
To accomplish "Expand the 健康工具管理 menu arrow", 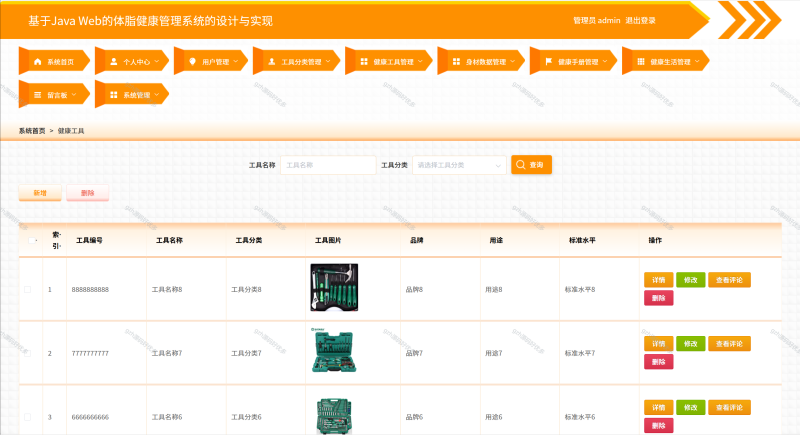I will [420, 62].
